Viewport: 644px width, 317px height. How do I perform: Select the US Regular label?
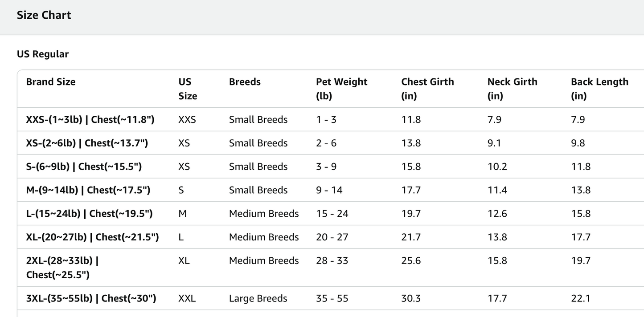coord(43,54)
